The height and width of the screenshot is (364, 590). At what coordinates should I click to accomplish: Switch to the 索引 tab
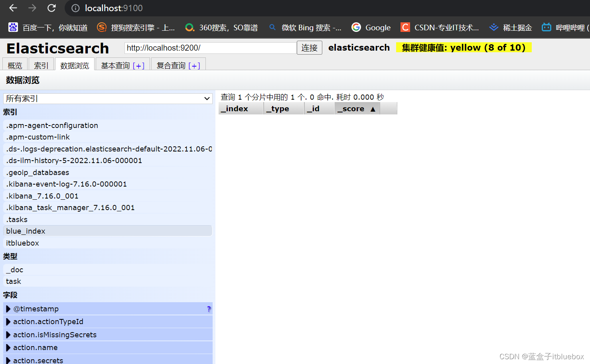[41, 65]
